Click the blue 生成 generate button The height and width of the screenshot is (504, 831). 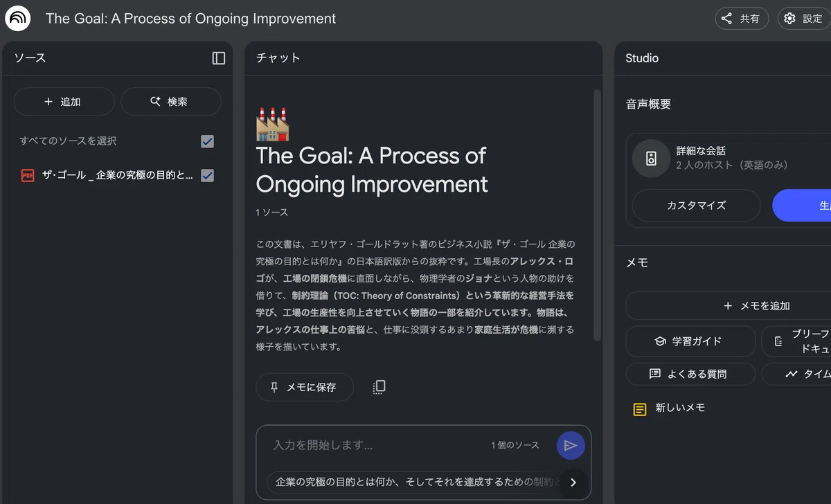click(802, 206)
